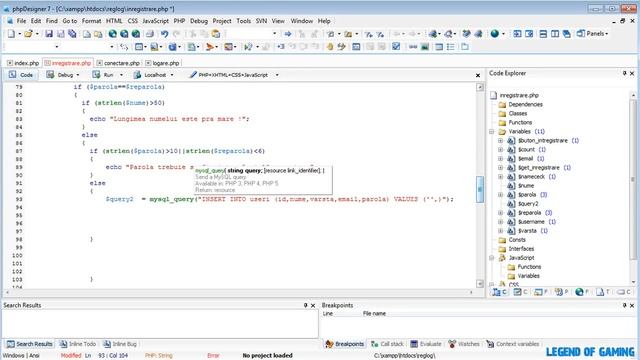Open the SVN menu
The image size is (640, 360).
[261, 21]
